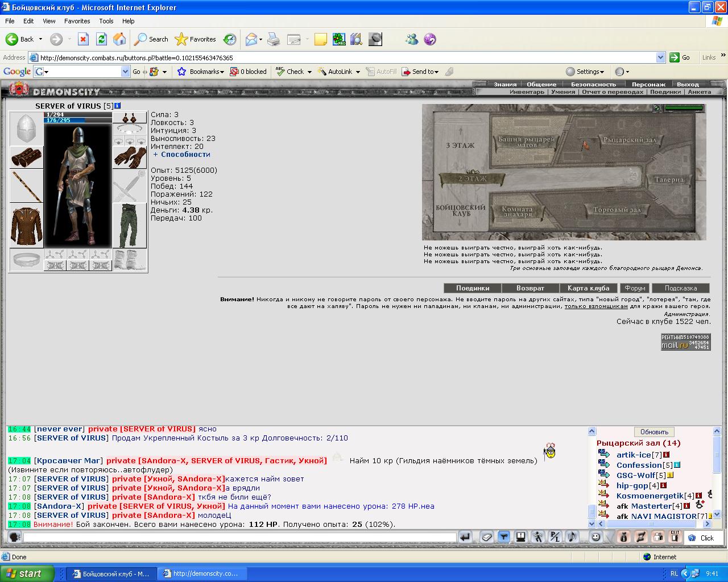Click the 'Форум' button
The height and width of the screenshot is (582, 728).
pyautogui.click(x=635, y=288)
